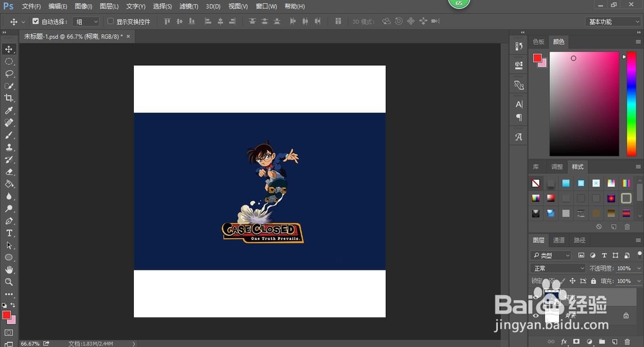Open the 图像(I) menu
644x347 pixels.
click(x=83, y=6)
